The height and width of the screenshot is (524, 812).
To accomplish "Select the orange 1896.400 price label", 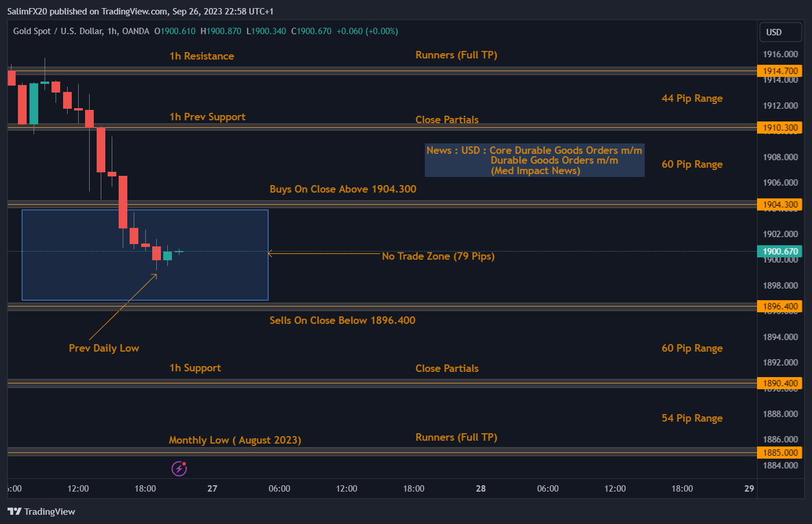I will 780,306.
